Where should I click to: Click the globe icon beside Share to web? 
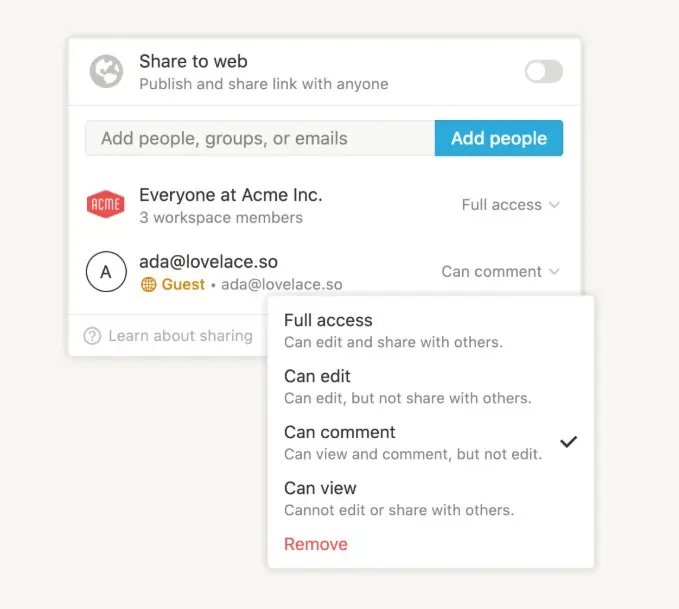tap(106, 71)
